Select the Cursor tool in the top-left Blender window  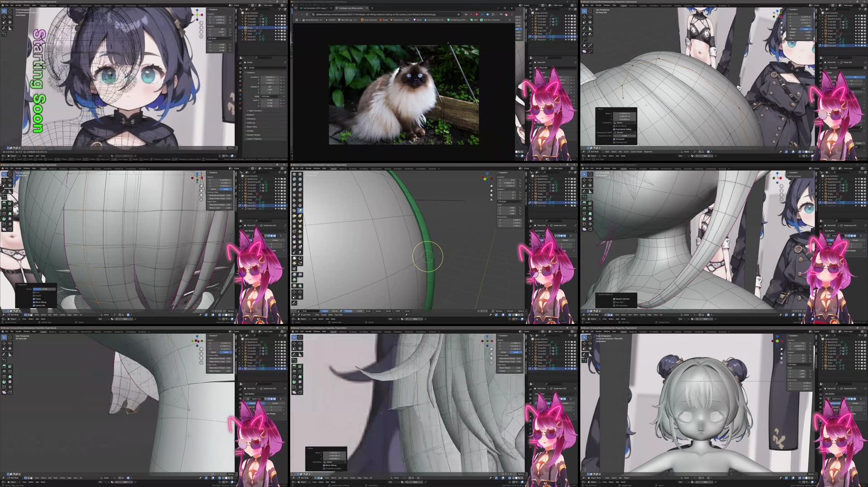coord(10,11)
